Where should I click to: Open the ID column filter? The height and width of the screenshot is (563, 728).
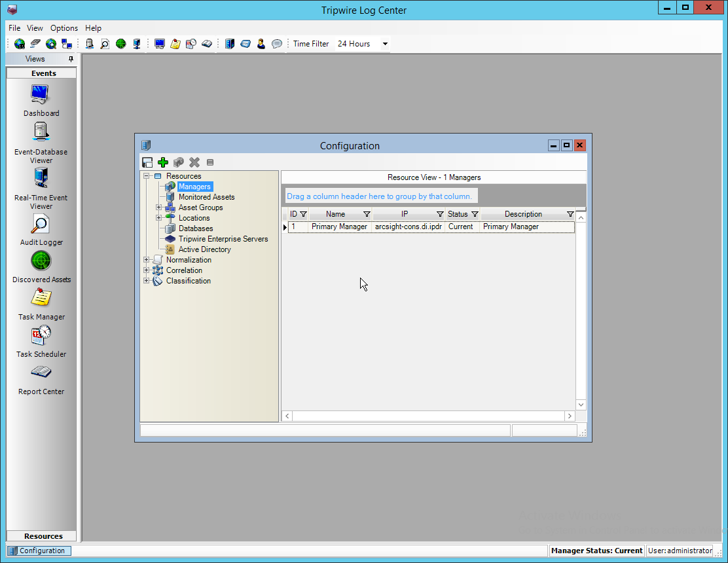pyautogui.click(x=304, y=214)
